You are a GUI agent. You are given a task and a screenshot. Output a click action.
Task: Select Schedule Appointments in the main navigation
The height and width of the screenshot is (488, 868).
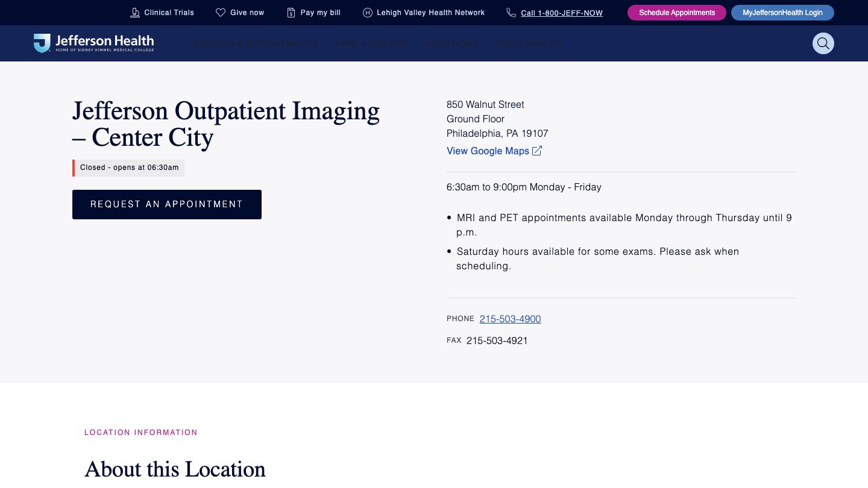(256, 43)
